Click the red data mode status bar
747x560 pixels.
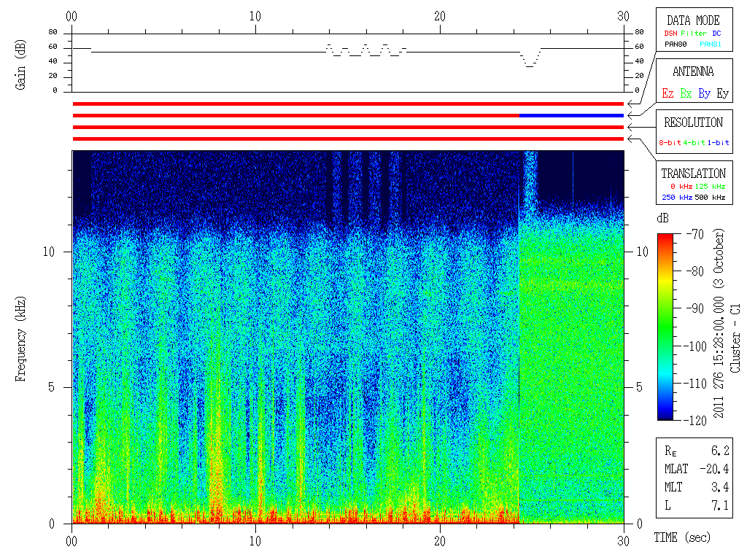(348, 104)
